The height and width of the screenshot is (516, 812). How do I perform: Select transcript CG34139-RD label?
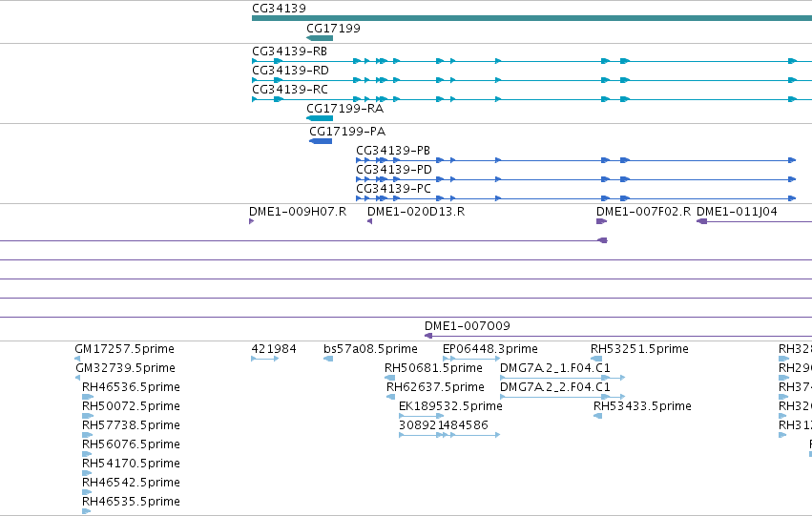[290, 71]
